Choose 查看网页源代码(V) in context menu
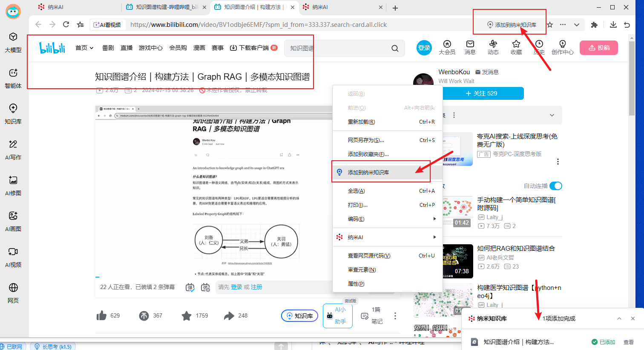Screen dimensions: 644x350 [388, 256]
